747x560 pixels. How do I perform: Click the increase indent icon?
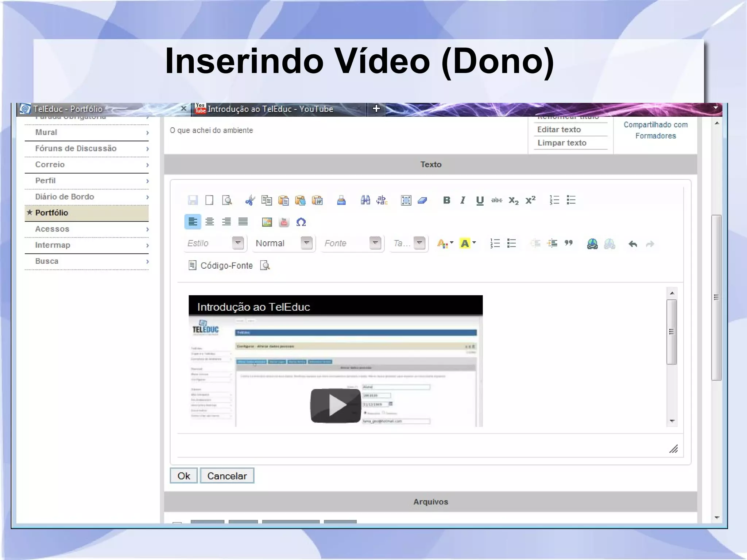pyautogui.click(x=552, y=244)
